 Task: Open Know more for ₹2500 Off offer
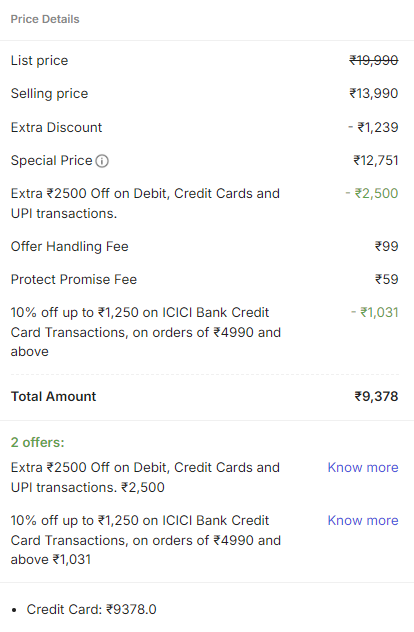pyautogui.click(x=363, y=468)
